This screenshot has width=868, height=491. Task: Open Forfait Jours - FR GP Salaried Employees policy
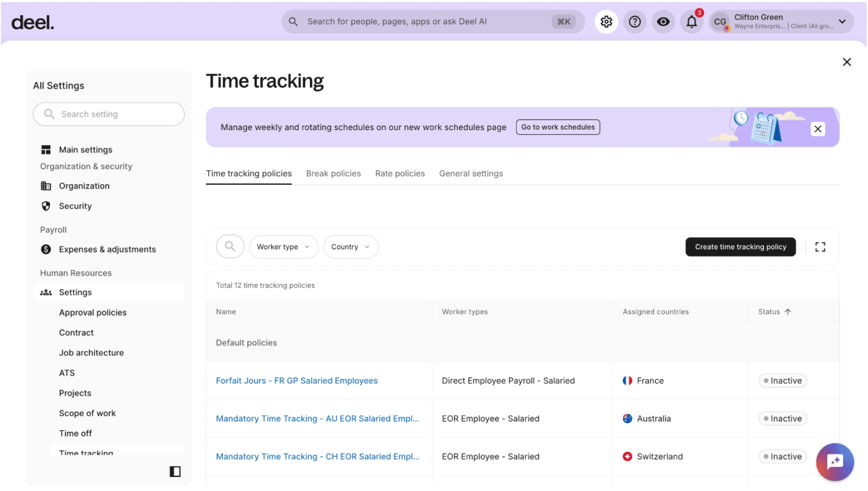click(297, 381)
